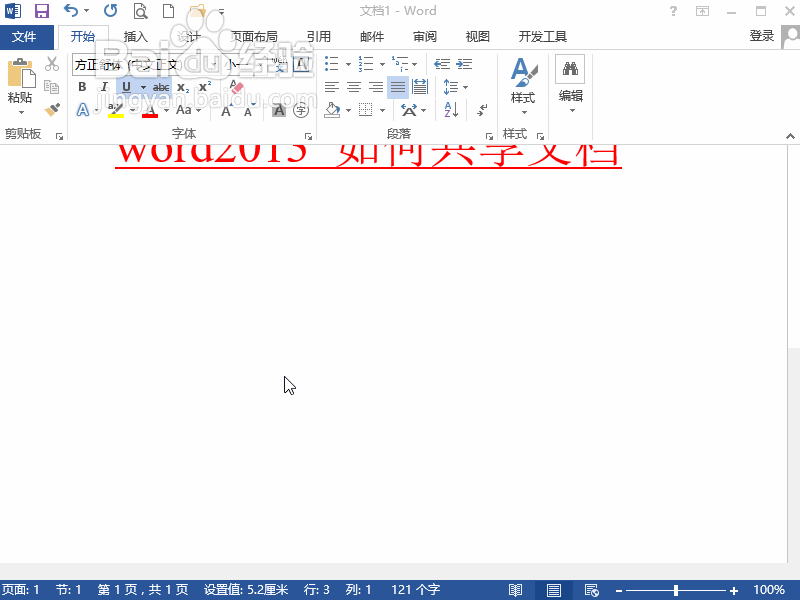Open Word Help question mark
Viewport: 800px width, 600px height.
tap(673, 11)
